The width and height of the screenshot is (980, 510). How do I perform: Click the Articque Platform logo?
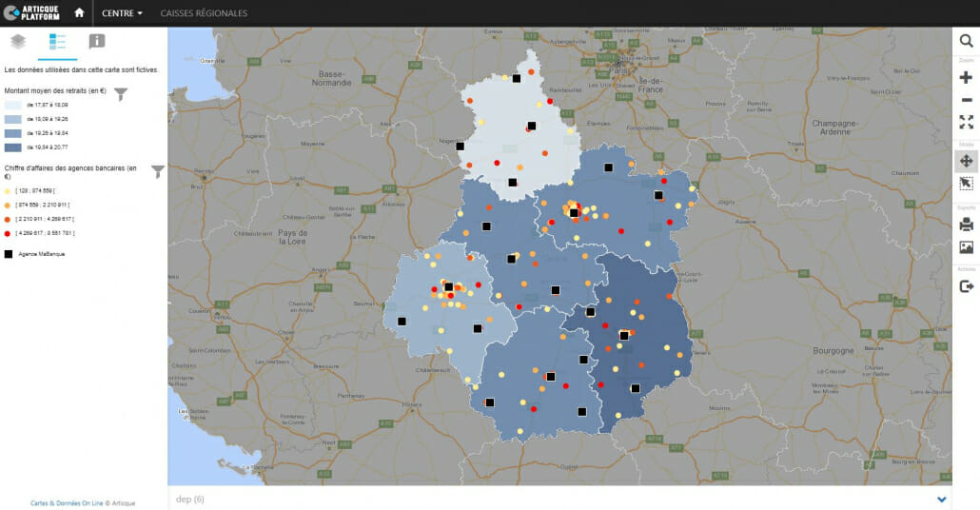pyautogui.click(x=31, y=12)
